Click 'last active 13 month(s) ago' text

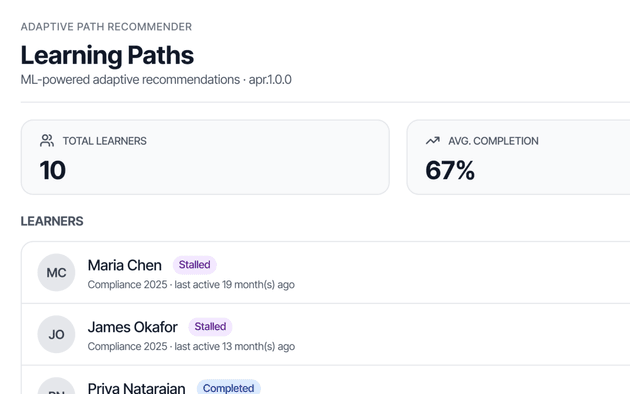[x=234, y=347]
